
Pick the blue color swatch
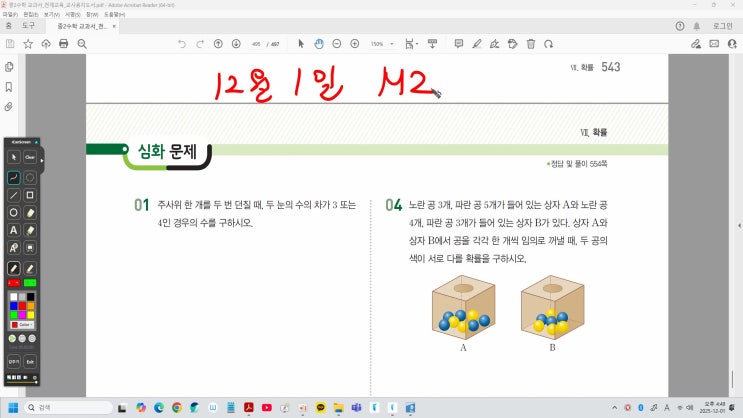pos(14,306)
